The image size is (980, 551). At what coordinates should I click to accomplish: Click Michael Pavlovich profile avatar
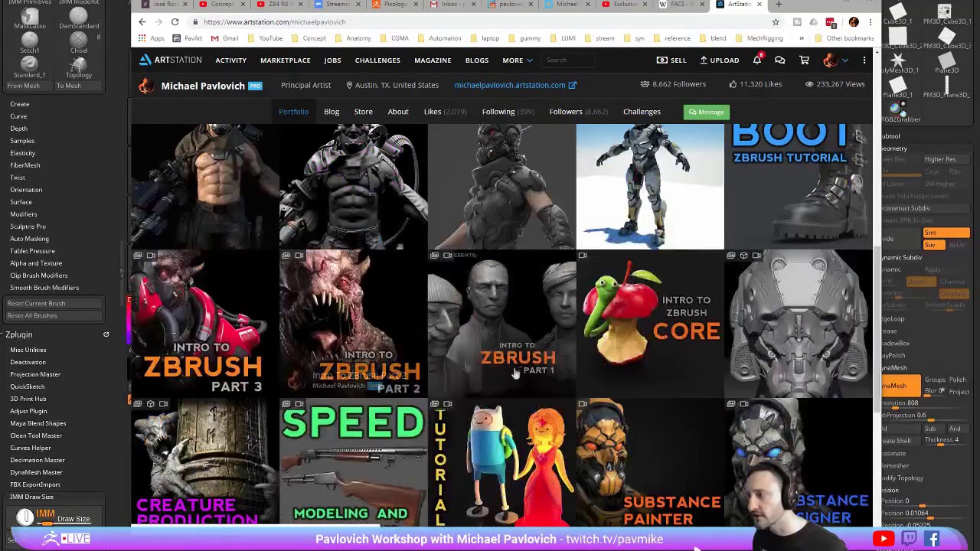tap(145, 86)
